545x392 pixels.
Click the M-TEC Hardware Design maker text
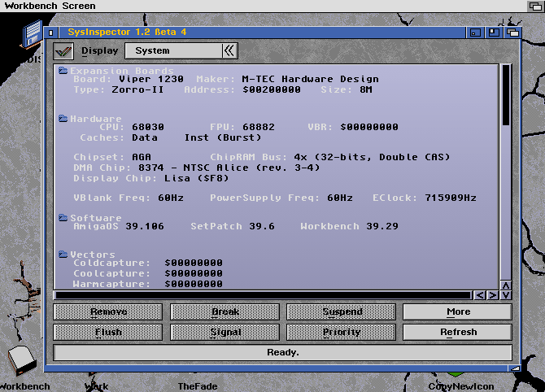tap(310, 79)
